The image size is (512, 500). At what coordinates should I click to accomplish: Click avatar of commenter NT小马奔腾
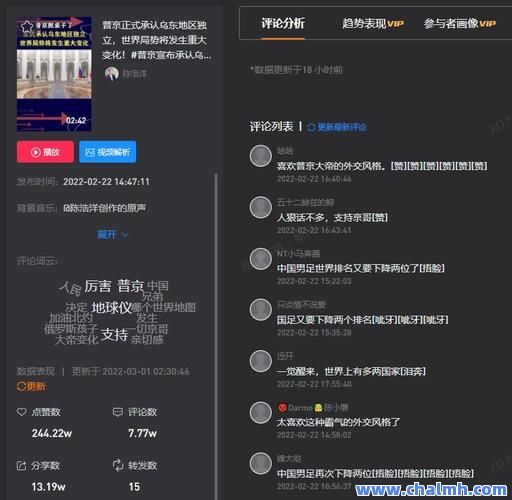pos(261,259)
